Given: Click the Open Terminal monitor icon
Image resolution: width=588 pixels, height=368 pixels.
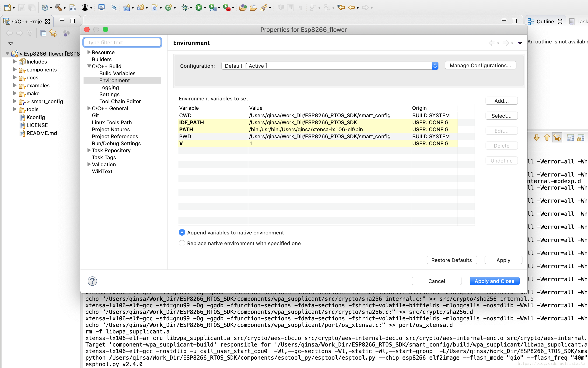Looking at the screenshot, I should pyautogui.click(x=101, y=7).
